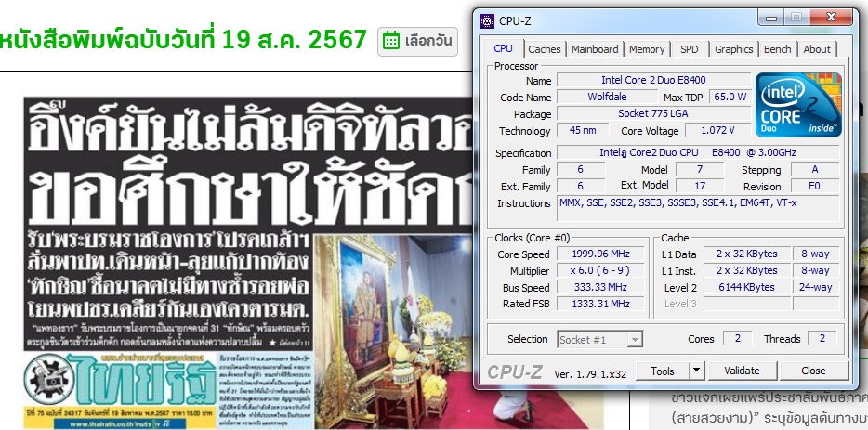Close the CPU-Z window with the X
868x430 pixels.
[831, 19]
